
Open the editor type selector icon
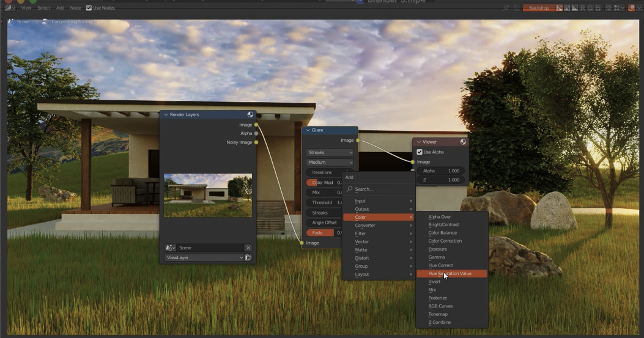click(9, 8)
